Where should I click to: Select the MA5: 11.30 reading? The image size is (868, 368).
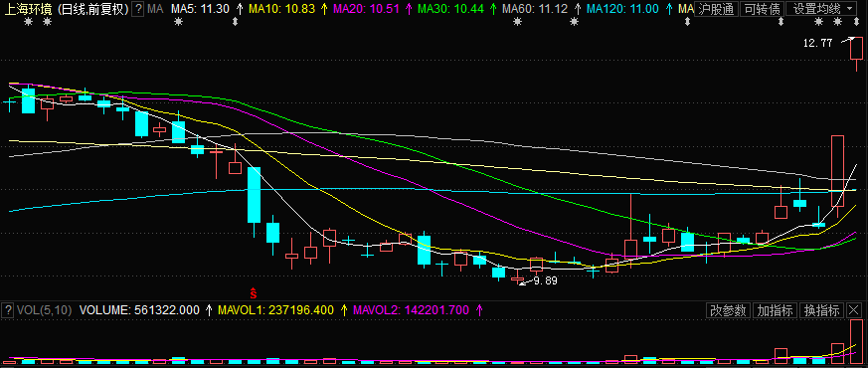click(200, 8)
